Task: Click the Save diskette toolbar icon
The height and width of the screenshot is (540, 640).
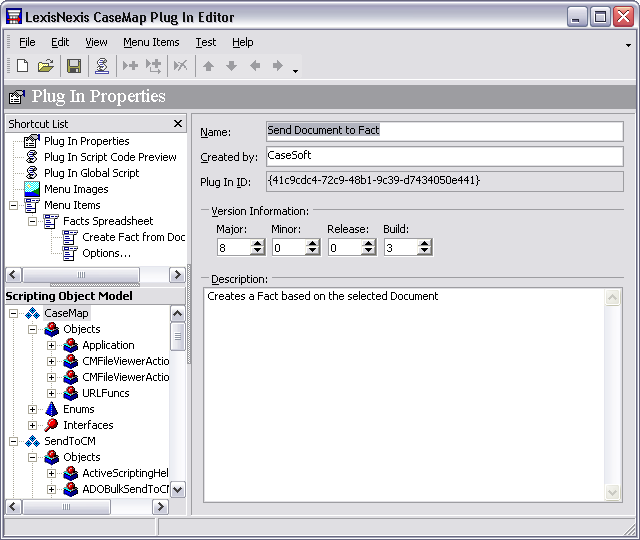Action: [x=73, y=66]
